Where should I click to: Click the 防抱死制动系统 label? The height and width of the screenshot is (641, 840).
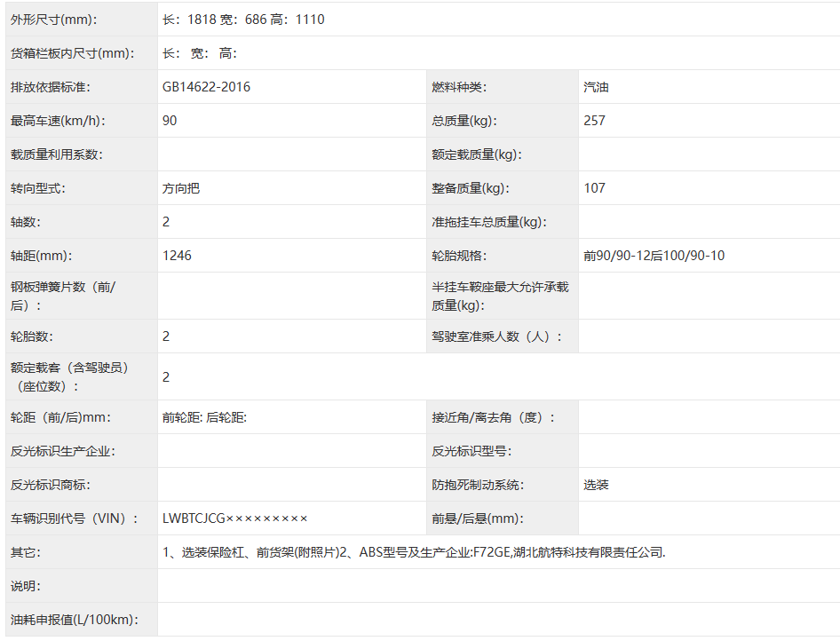pyautogui.click(x=478, y=485)
